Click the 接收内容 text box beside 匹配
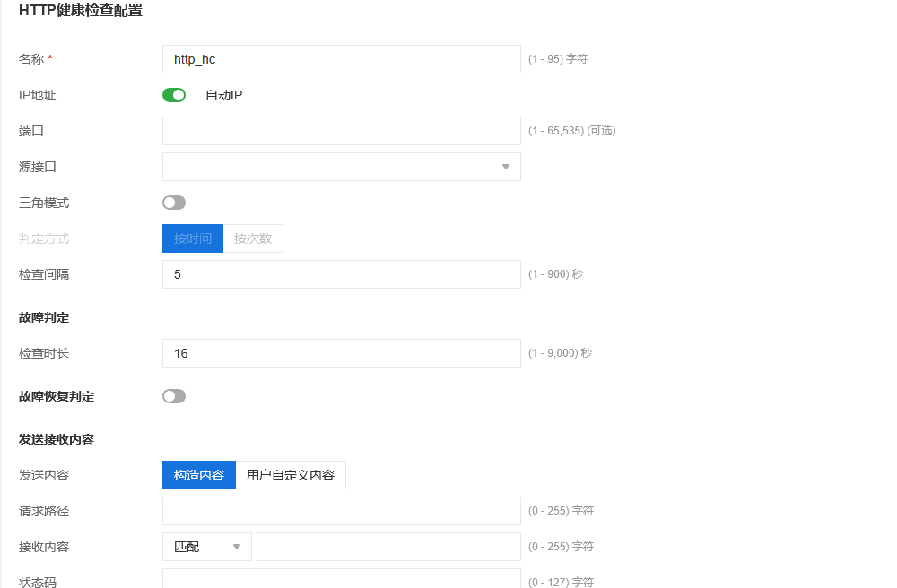 click(x=388, y=547)
